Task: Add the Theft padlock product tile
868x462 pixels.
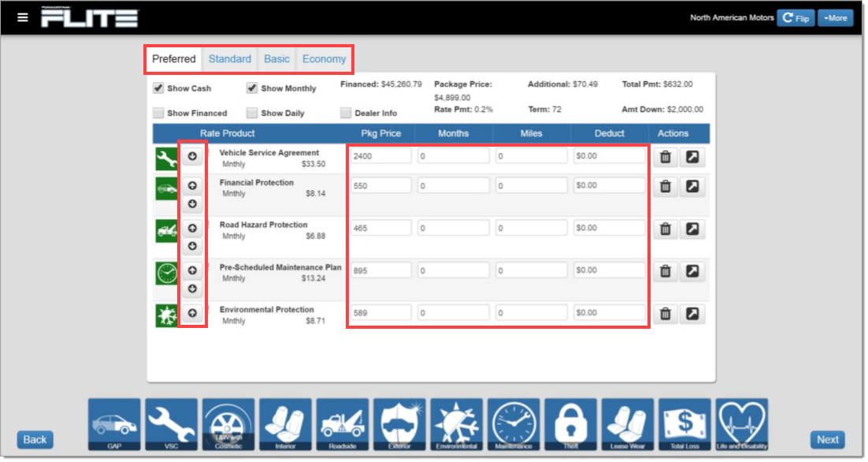Action: 570,425
